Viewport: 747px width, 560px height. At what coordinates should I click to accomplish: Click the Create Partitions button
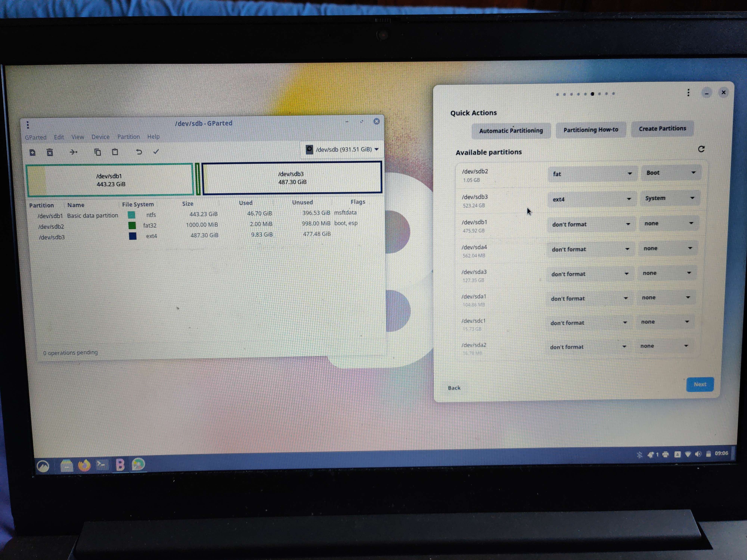pyautogui.click(x=662, y=129)
